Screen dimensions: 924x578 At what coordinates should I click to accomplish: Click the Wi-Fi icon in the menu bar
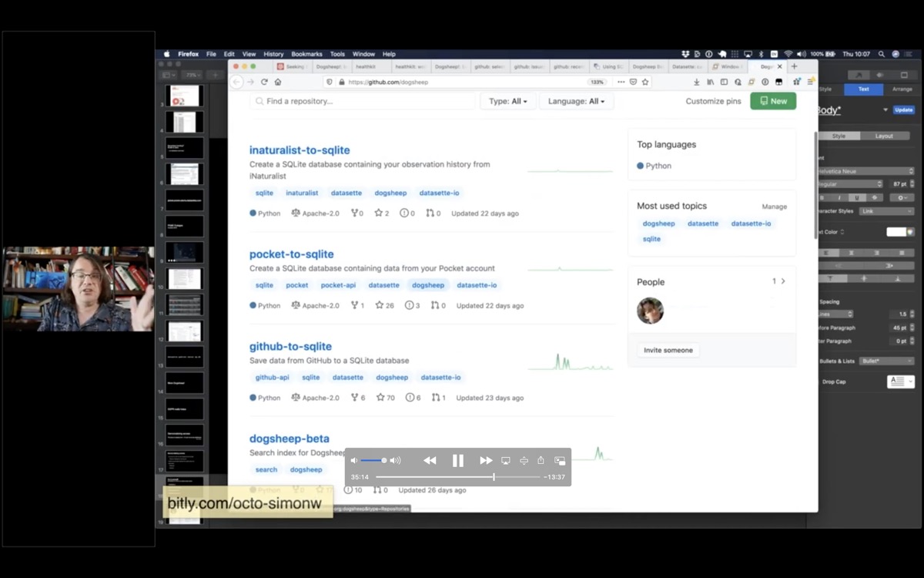(788, 54)
